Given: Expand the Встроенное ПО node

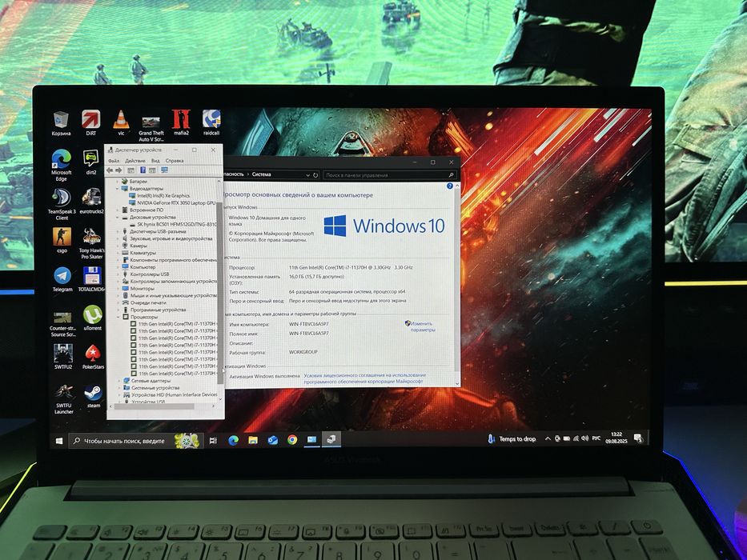Looking at the screenshot, I should [118, 210].
